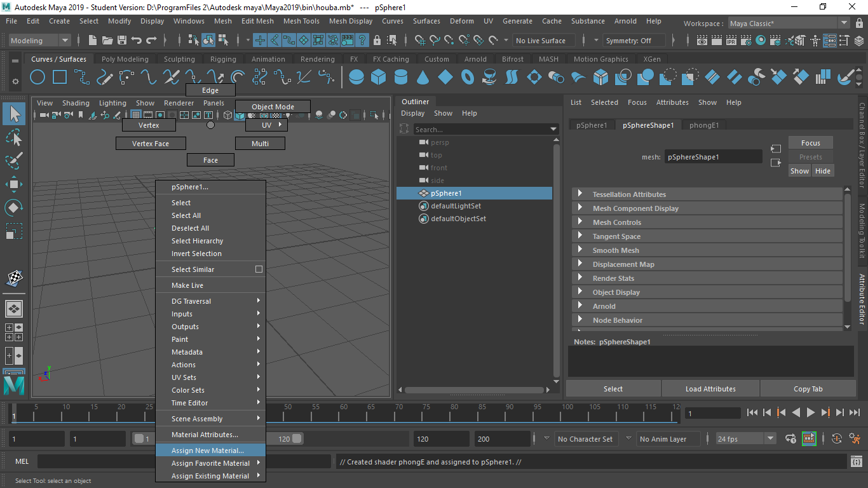
Task: Expand the Tessellation Attributes section
Action: (707, 194)
